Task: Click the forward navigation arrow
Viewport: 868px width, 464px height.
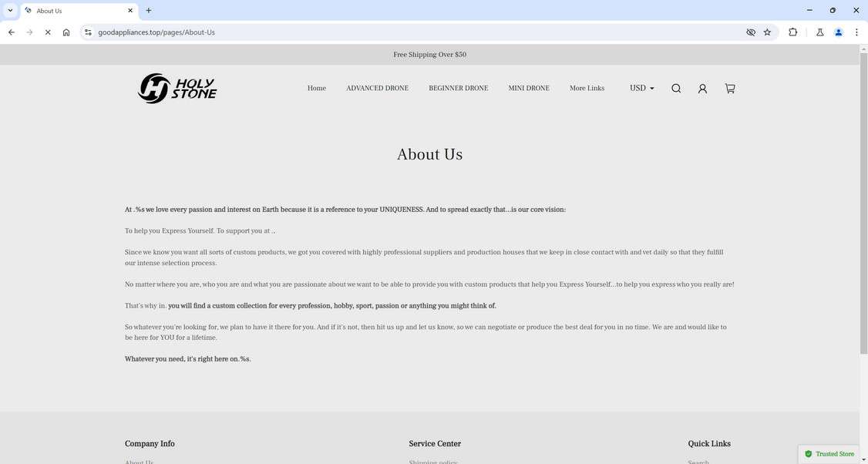Action: click(29, 32)
